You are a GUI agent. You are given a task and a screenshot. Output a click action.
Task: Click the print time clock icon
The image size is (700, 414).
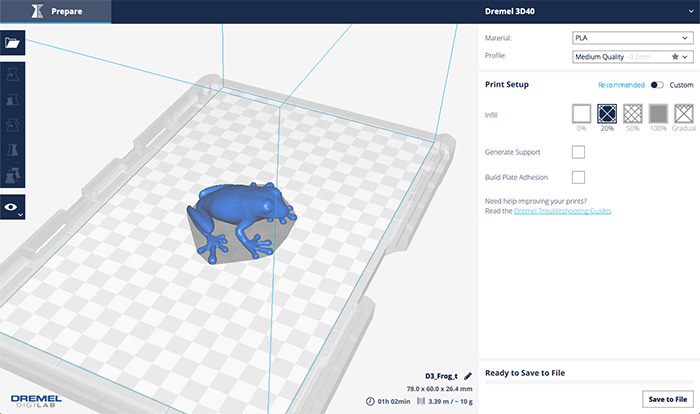click(370, 401)
